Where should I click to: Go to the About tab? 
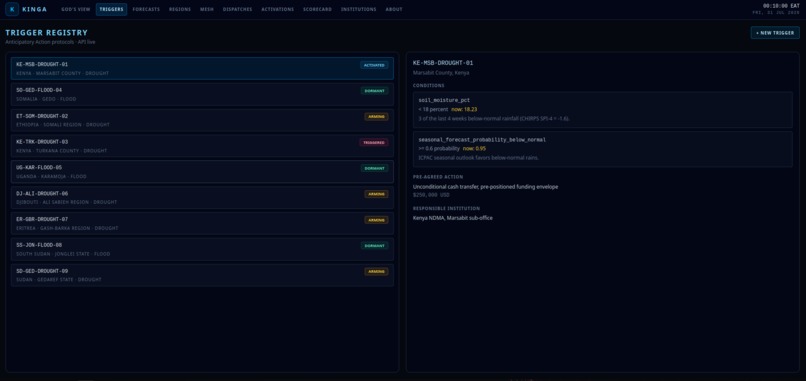click(394, 9)
